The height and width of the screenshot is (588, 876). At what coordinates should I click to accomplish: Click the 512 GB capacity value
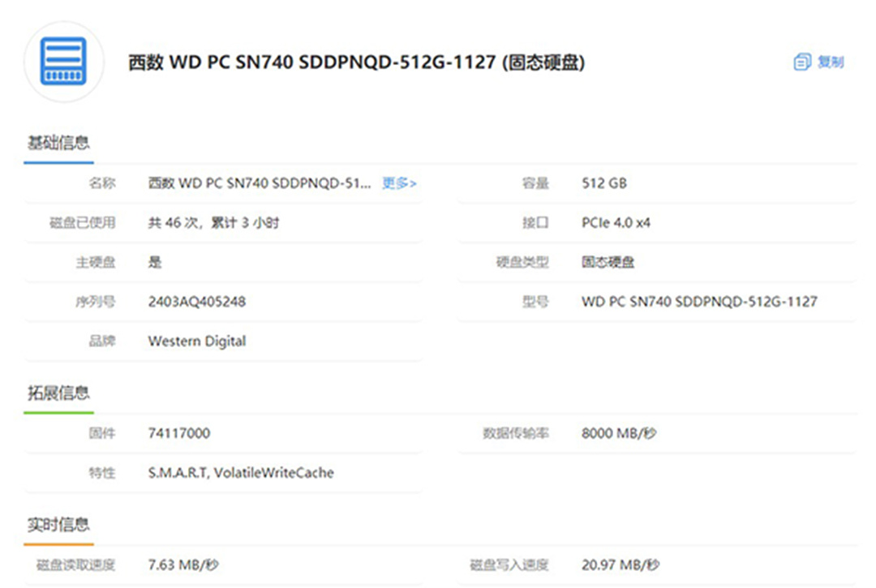pos(604,183)
